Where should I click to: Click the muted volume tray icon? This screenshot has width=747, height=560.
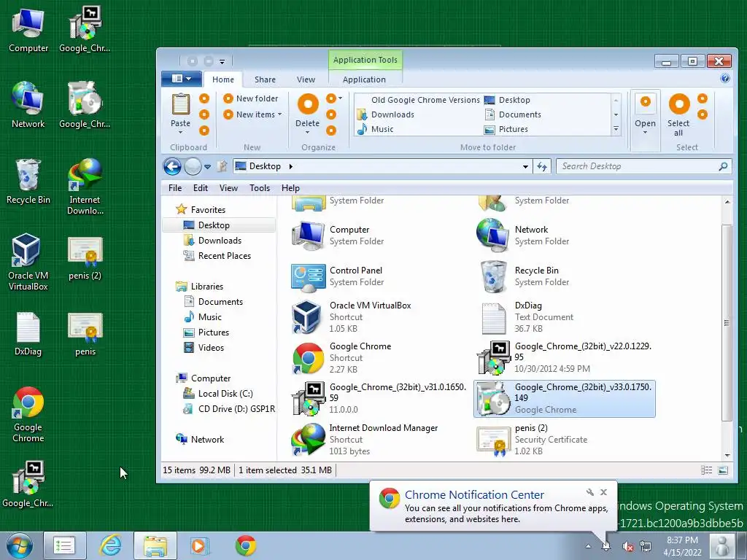pyautogui.click(x=628, y=547)
